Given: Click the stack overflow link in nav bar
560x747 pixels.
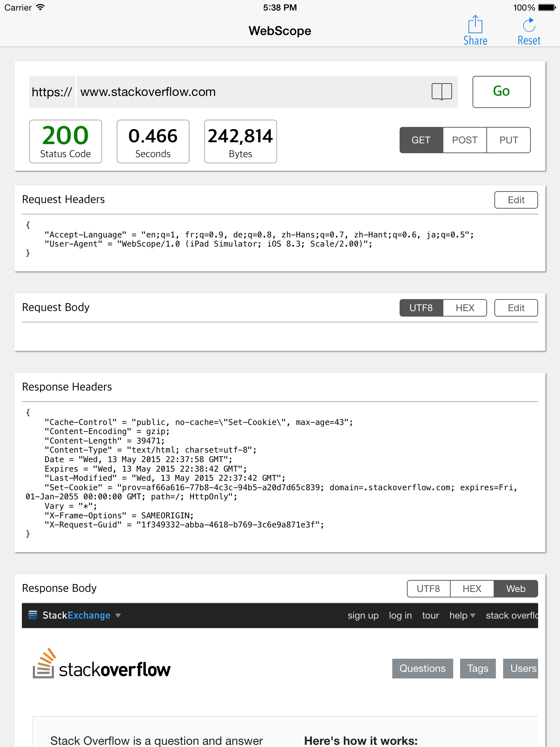Looking at the screenshot, I should (x=512, y=615).
